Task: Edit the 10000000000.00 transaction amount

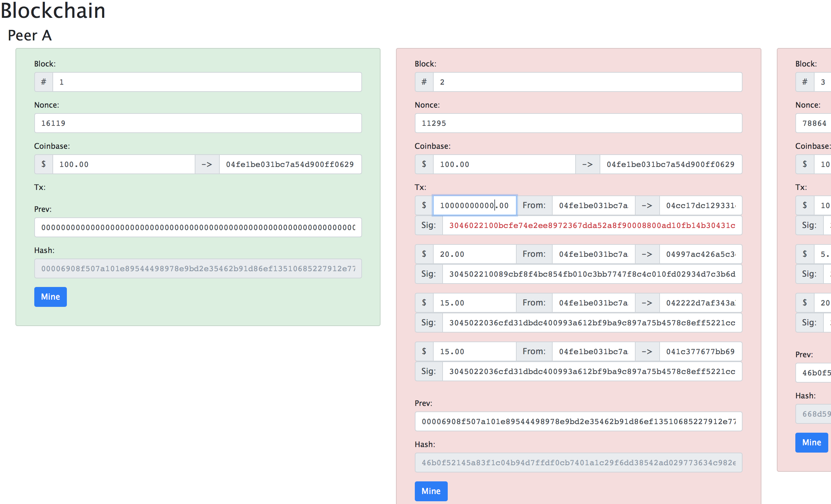Action: tap(474, 205)
